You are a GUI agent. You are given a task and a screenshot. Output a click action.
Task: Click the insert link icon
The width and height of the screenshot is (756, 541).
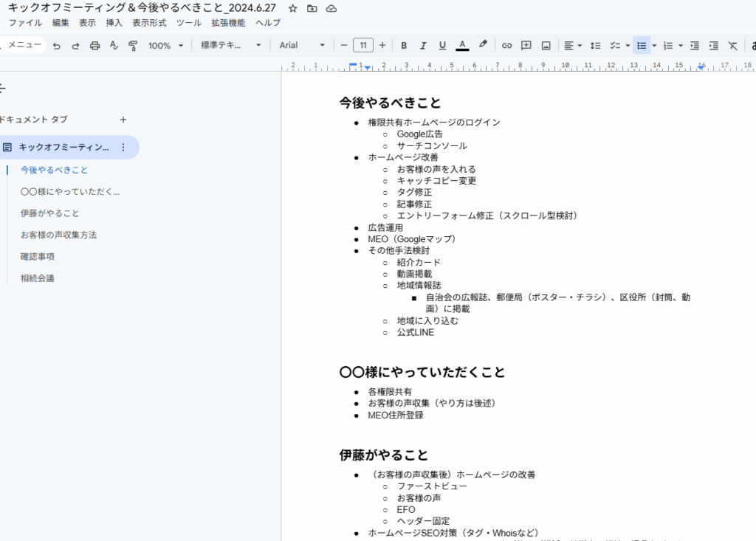[506, 46]
